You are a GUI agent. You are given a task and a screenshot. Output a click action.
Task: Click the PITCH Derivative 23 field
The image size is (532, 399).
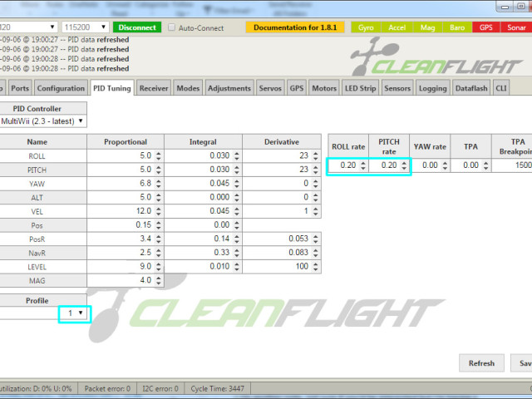coord(281,170)
